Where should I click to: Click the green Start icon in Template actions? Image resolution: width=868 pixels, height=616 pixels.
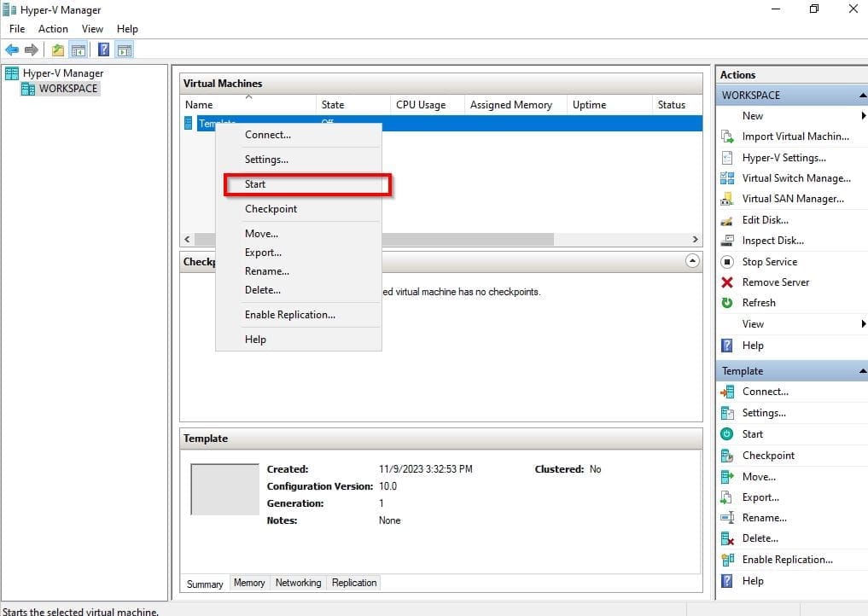click(x=727, y=434)
